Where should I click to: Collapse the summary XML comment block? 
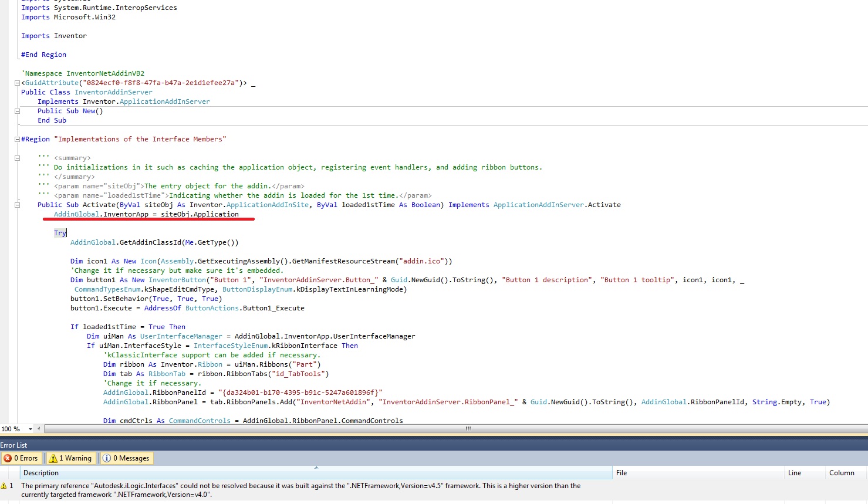pyautogui.click(x=17, y=158)
